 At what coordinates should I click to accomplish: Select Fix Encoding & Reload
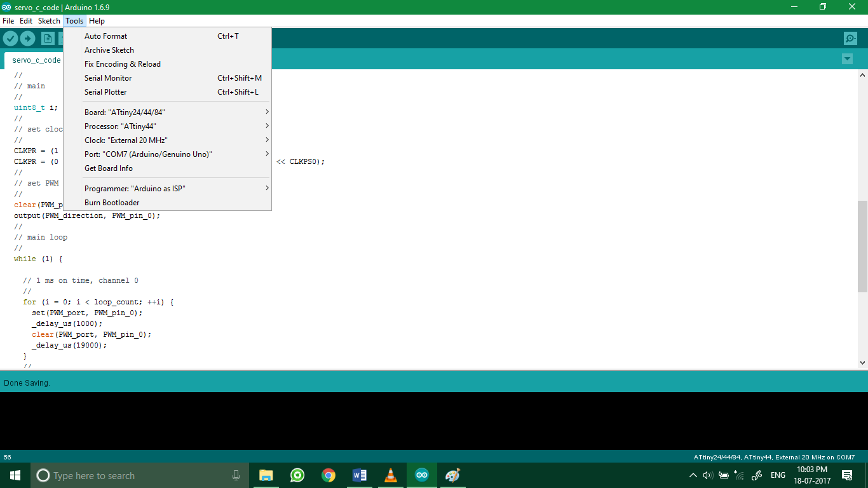(168, 64)
